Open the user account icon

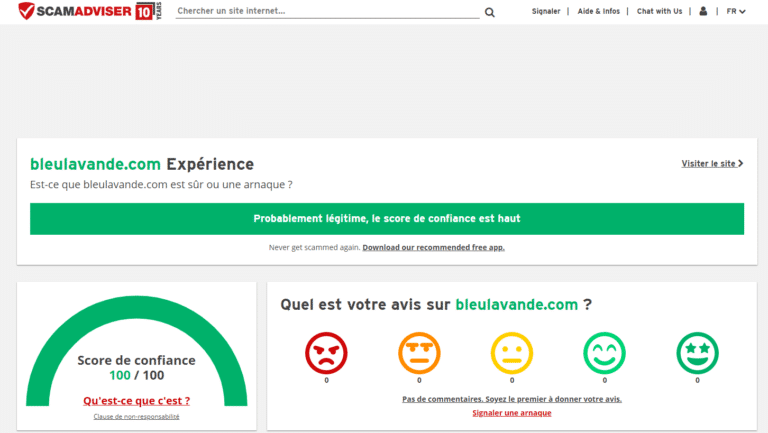coord(703,11)
